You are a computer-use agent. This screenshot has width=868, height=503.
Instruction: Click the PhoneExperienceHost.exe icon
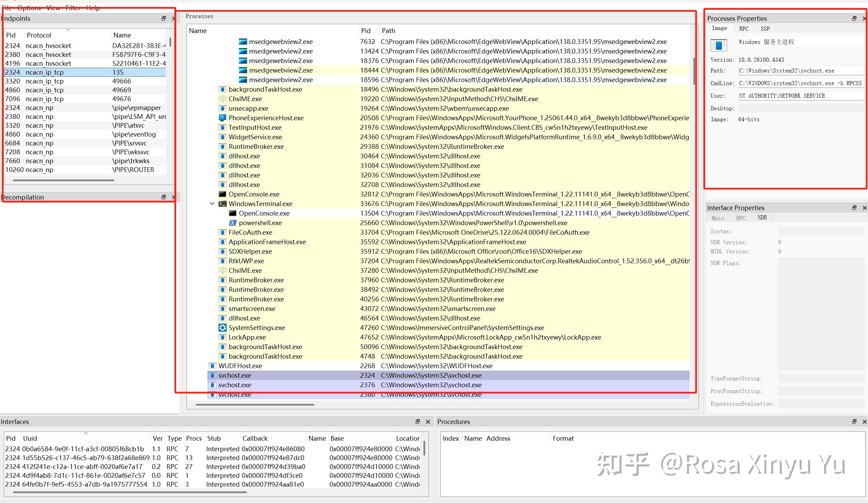click(x=222, y=117)
